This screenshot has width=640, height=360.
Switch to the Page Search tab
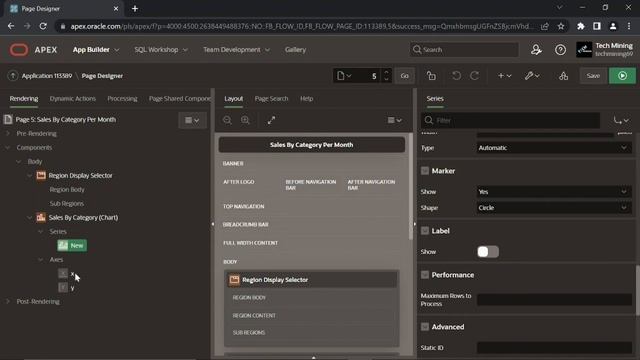click(271, 98)
